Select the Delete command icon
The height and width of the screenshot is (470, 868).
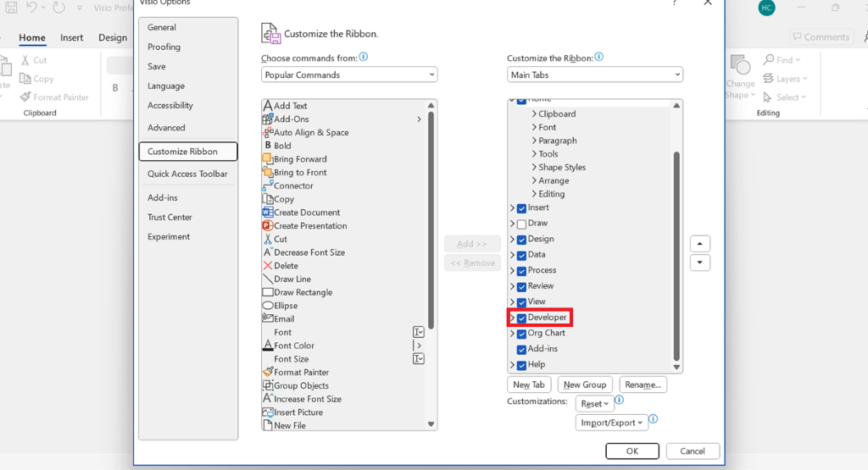pyautogui.click(x=268, y=265)
